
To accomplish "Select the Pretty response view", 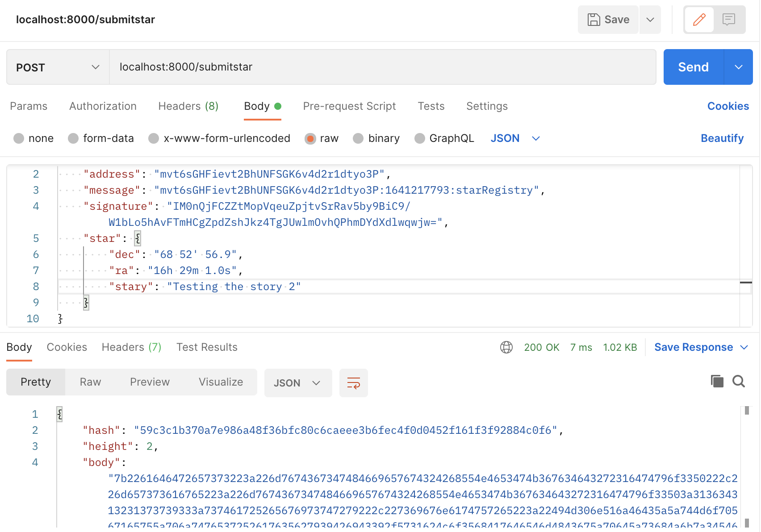I will click(x=36, y=382).
